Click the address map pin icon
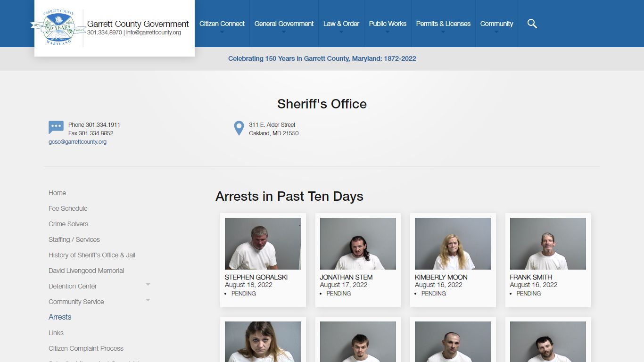Screen dimensions: 644x362 tap(239, 128)
